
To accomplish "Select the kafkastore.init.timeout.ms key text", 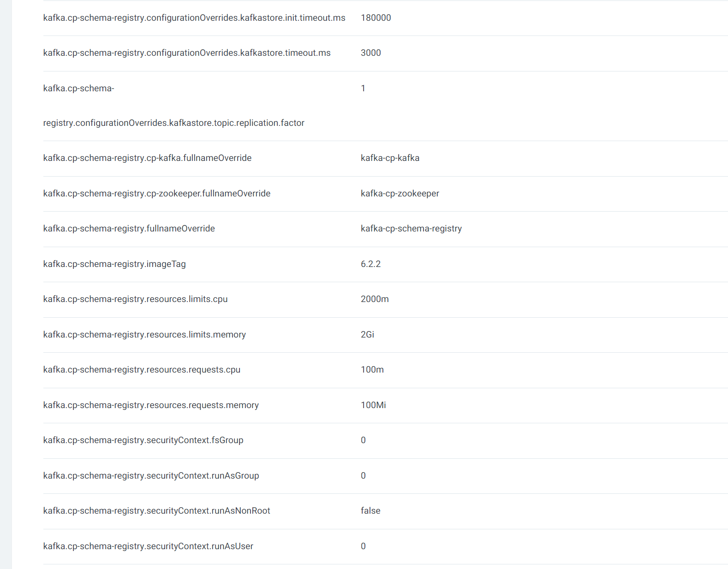I will pyautogui.click(x=194, y=18).
